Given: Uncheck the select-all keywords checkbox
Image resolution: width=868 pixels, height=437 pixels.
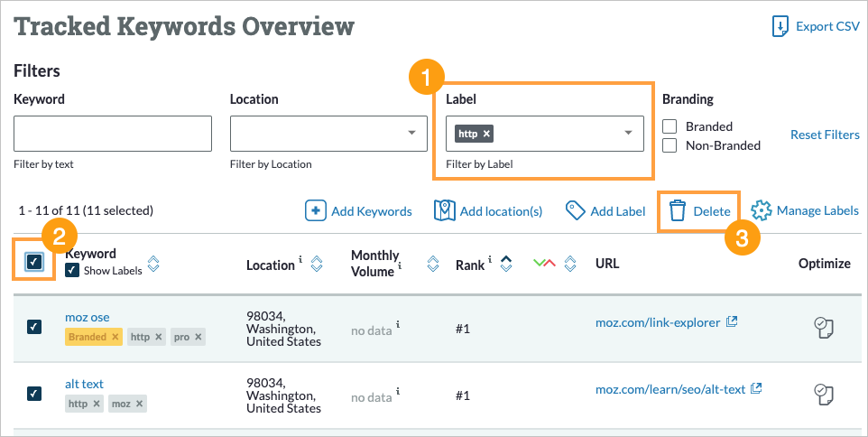Looking at the screenshot, I should [34, 261].
